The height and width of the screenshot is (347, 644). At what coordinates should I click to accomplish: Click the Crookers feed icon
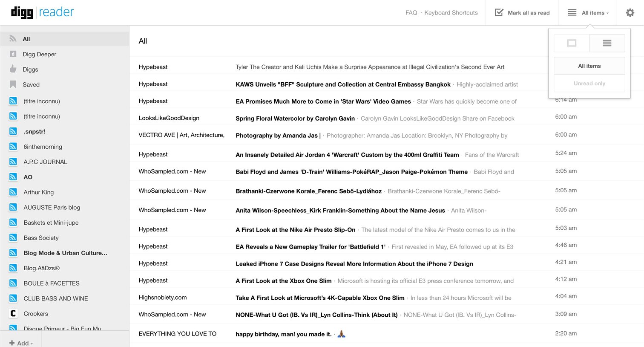pyautogui.click(x=13, y=314)
